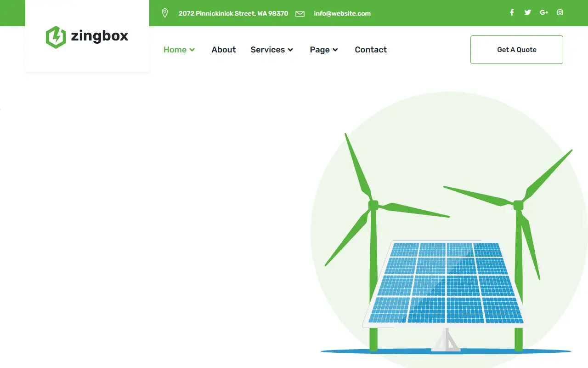The height and width of the screenshot is (368, 588).
Task: Click the Get A Quote button
Action: coord(517,50)
